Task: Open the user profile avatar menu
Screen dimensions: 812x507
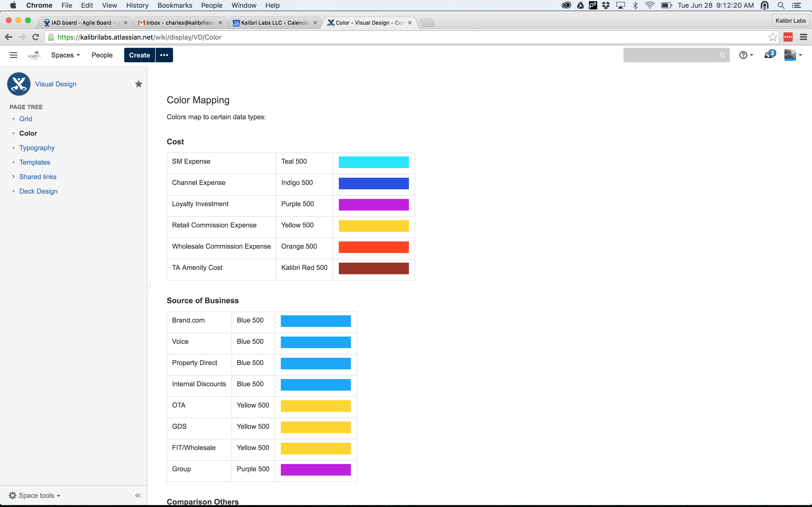Action: point(792,55)
